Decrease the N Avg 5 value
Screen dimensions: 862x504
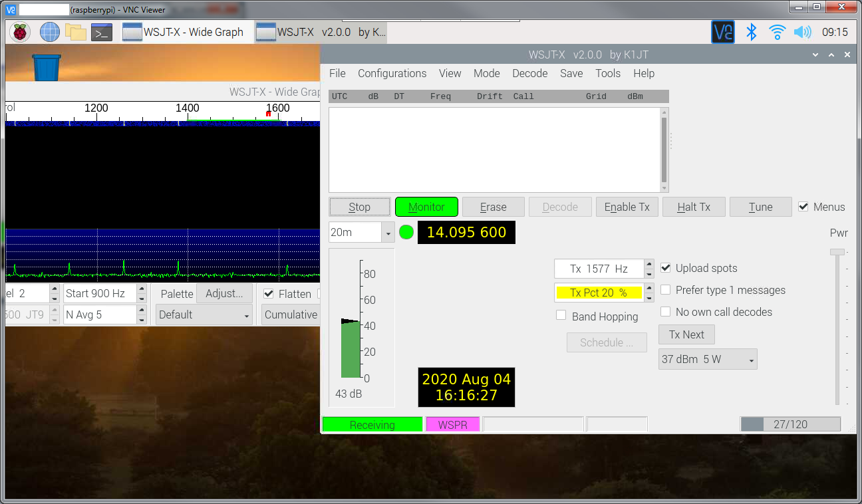[x=141, y=319]
